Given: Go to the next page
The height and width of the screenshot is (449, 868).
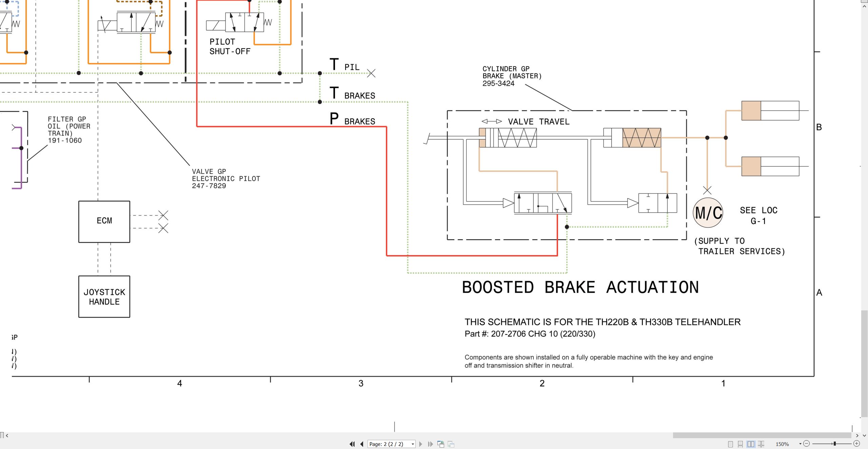Looking at the screenshot, I should (x=421, y=444).
